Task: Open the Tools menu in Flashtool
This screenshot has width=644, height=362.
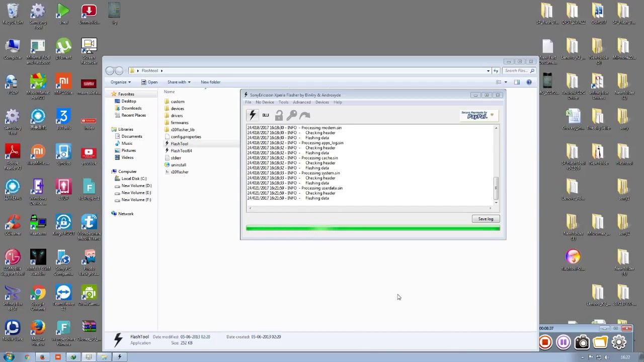Action: point(284,102)
